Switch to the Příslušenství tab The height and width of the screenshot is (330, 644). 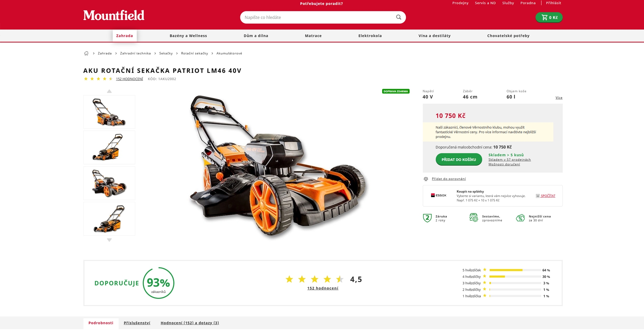tap(137, 323)
